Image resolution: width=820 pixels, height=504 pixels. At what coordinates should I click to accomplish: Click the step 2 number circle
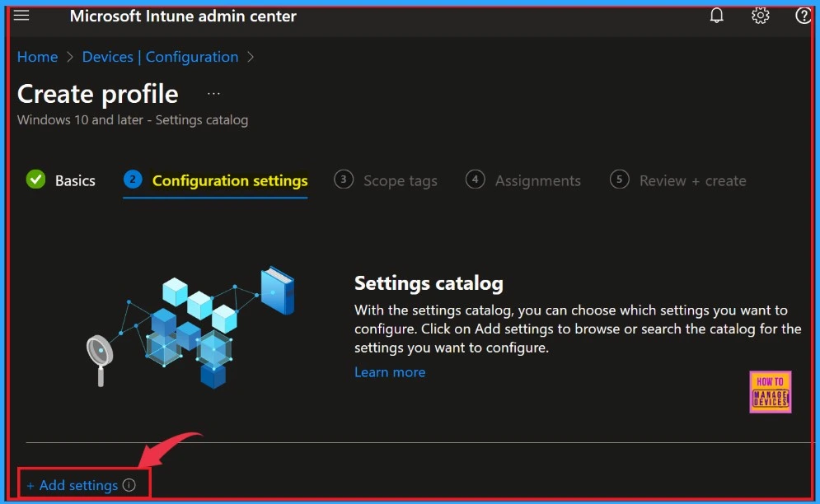point(133,180)
